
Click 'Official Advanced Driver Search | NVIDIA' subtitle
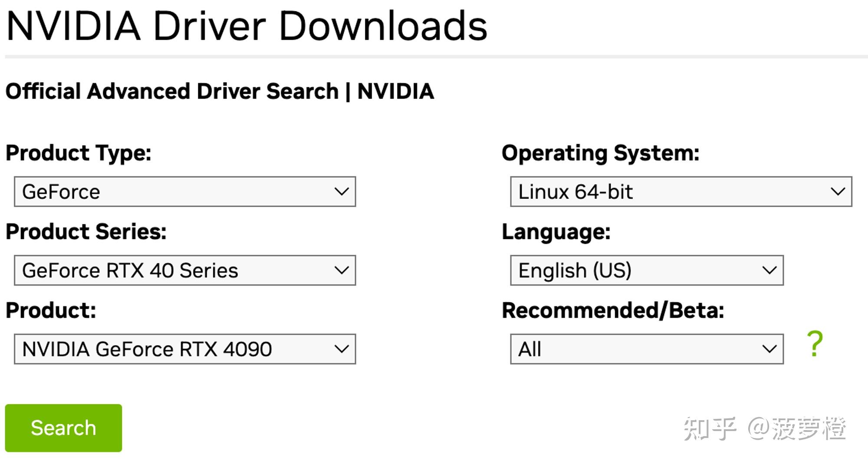click(x=220, y=91)
